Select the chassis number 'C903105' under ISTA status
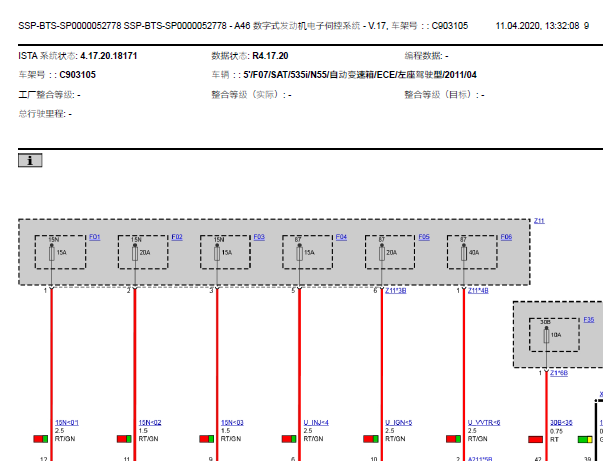Viewport: 603px width, 461px height. click(77, 75)
